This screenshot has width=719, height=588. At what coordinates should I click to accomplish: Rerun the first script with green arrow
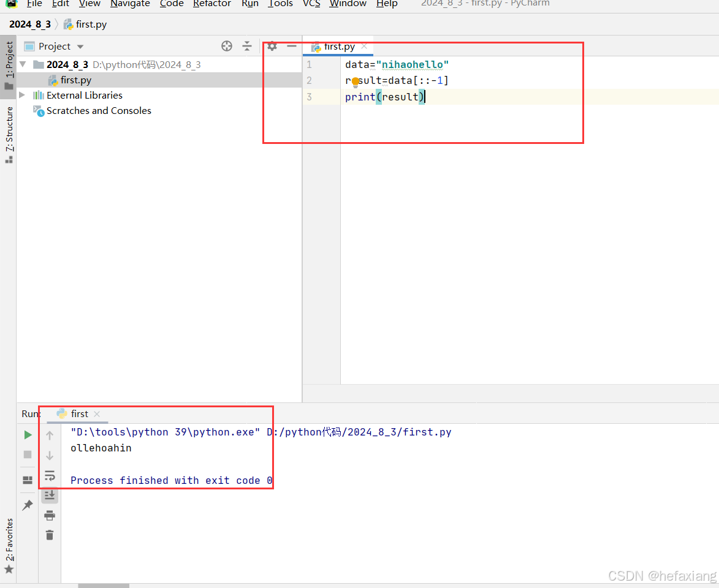click(28, 435)
